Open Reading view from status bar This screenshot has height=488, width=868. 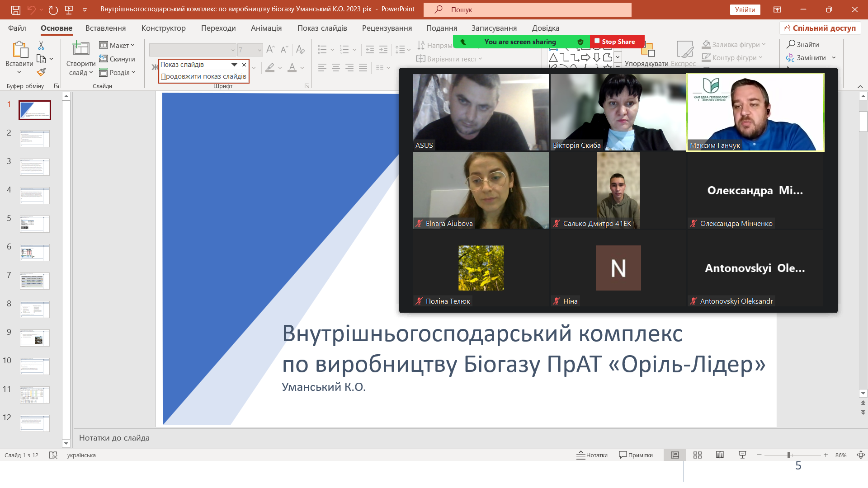[x=720, y=455]
